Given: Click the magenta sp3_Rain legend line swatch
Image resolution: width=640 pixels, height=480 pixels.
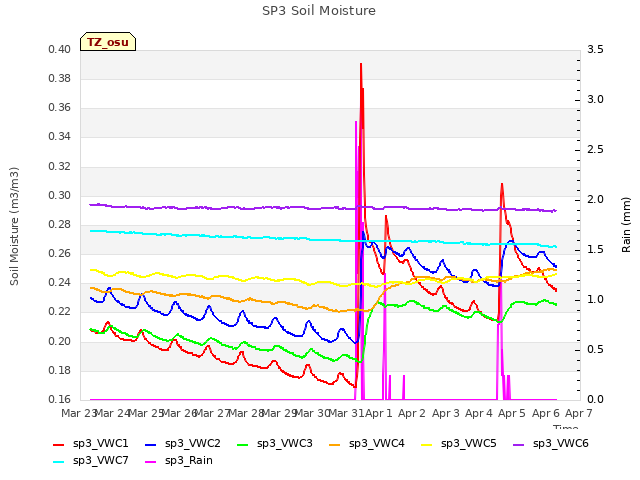Looking at the screenshot, I should click(x=151, y=462).
